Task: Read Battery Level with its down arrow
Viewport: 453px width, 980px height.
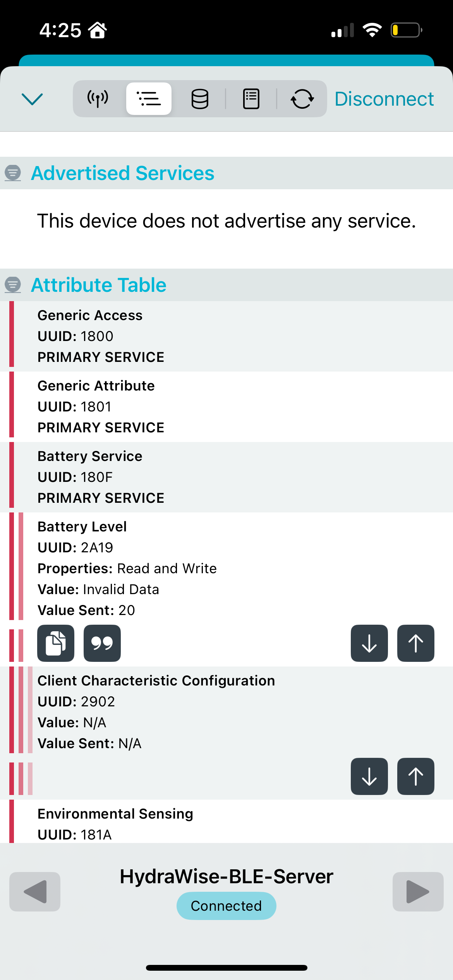Action: pyautogui.click(x=369, y=643)
